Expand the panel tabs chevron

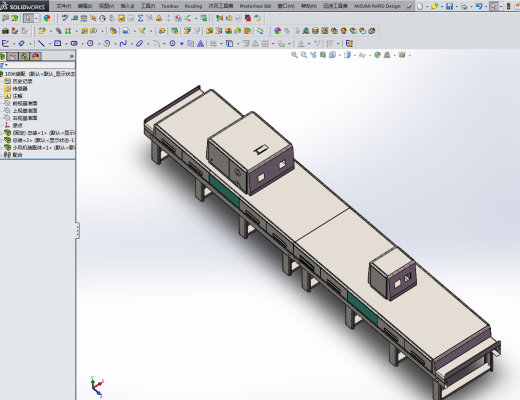pos(71,56)
